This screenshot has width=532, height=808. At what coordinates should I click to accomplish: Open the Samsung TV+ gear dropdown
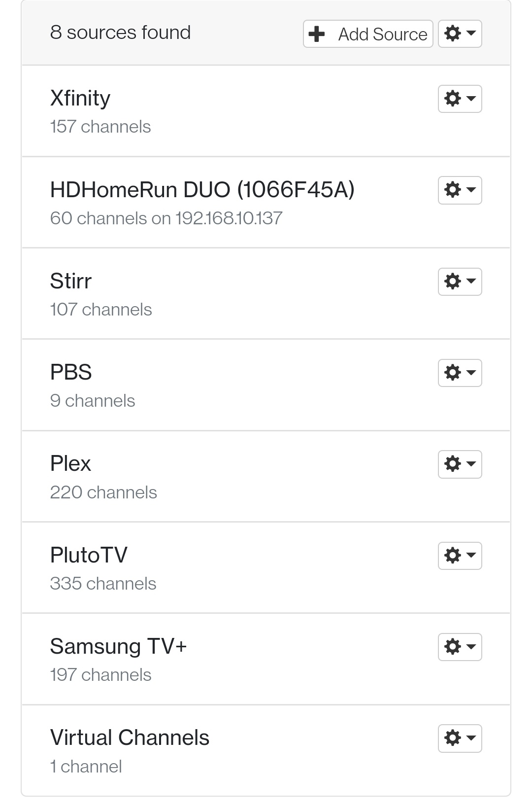click(x=460, y=647)
